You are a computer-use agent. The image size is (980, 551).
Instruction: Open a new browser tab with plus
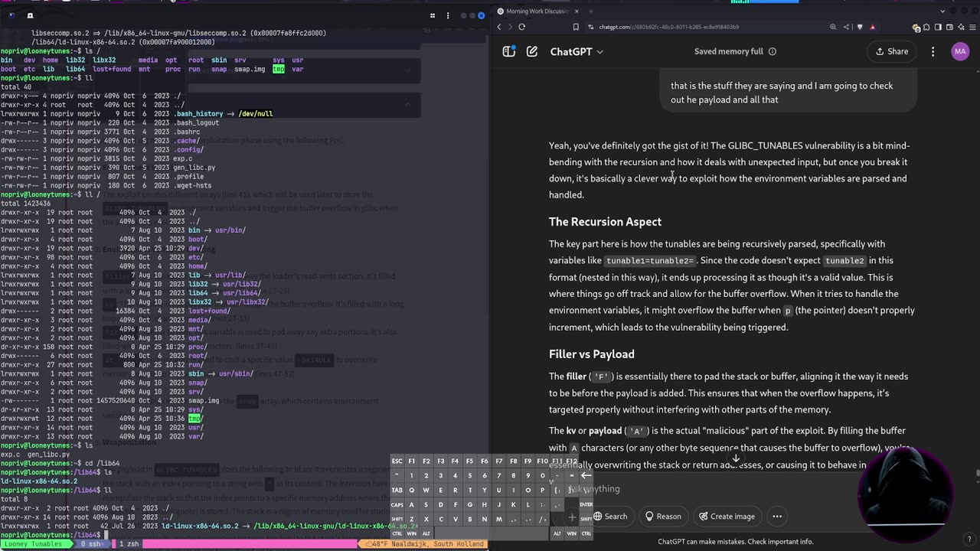[591, 11]
